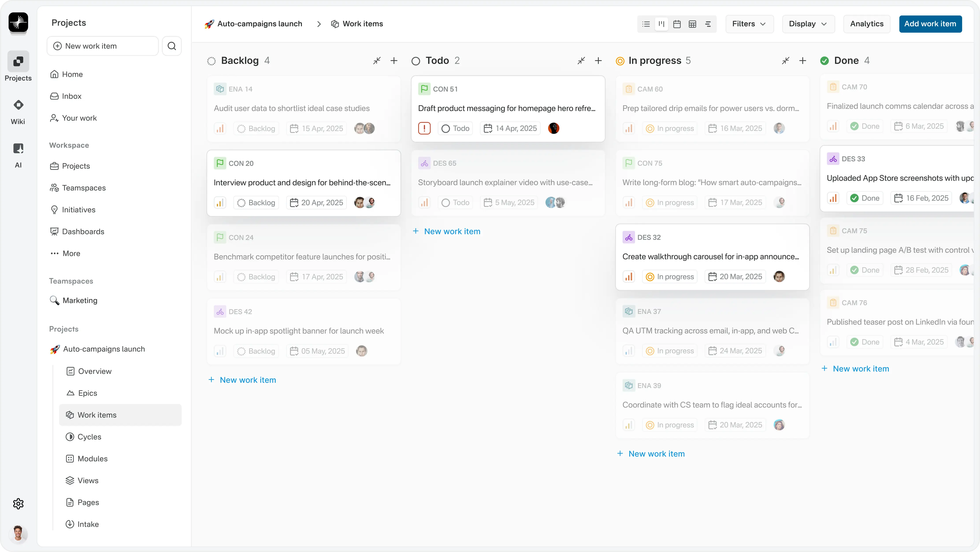Viewport: 980px width, 552px height.
Task: Open the Display dropdown
Action: (x=808, y=24)
